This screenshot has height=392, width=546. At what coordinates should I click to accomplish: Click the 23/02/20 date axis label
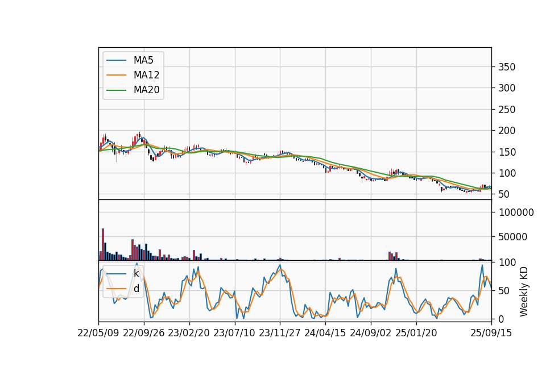point(189,333)
